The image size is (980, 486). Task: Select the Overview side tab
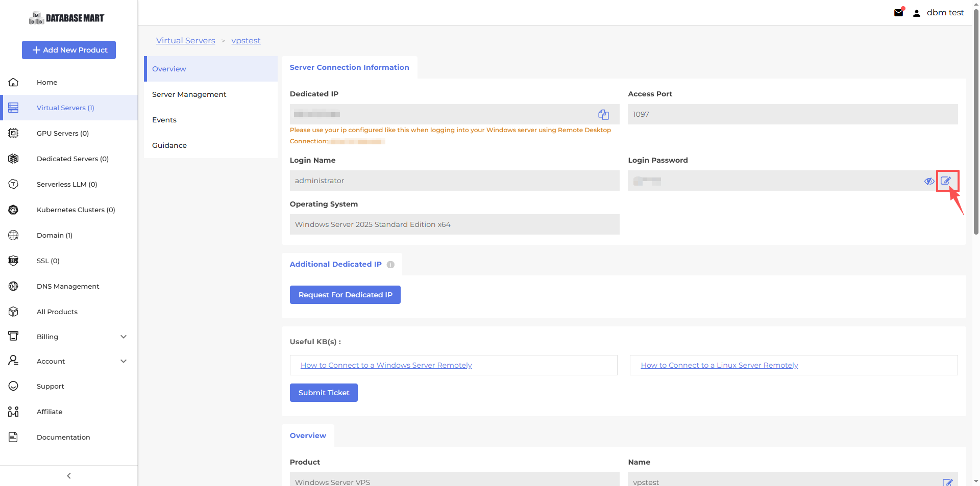click(211, 69)
